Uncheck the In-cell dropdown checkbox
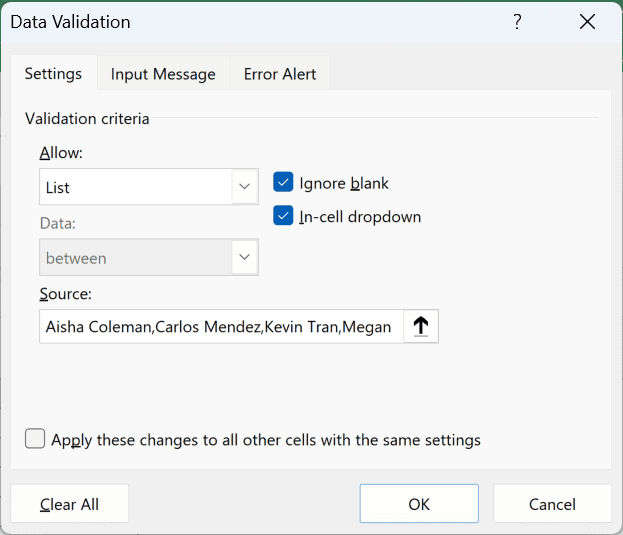 pyautogui.click(x=283, y=216)
